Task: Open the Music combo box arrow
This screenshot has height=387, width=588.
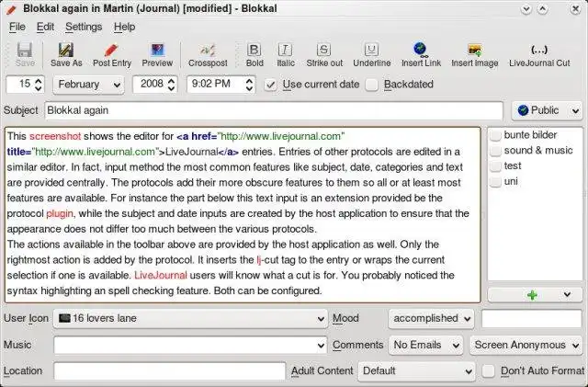Action: 321,346
